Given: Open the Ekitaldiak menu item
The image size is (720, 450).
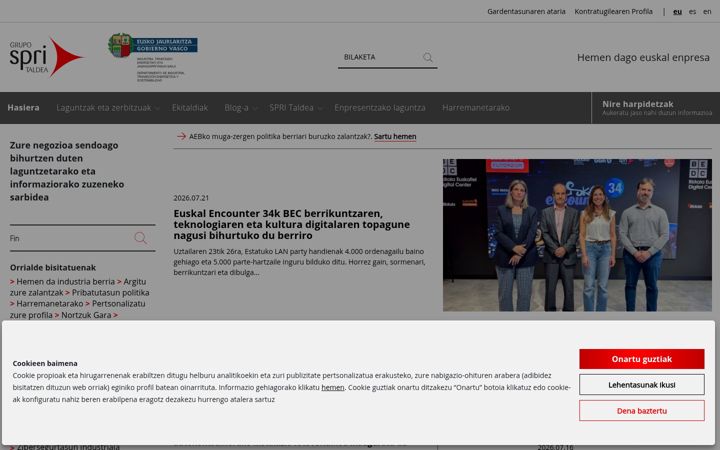Looking at the screenshot, I should 190,107.
